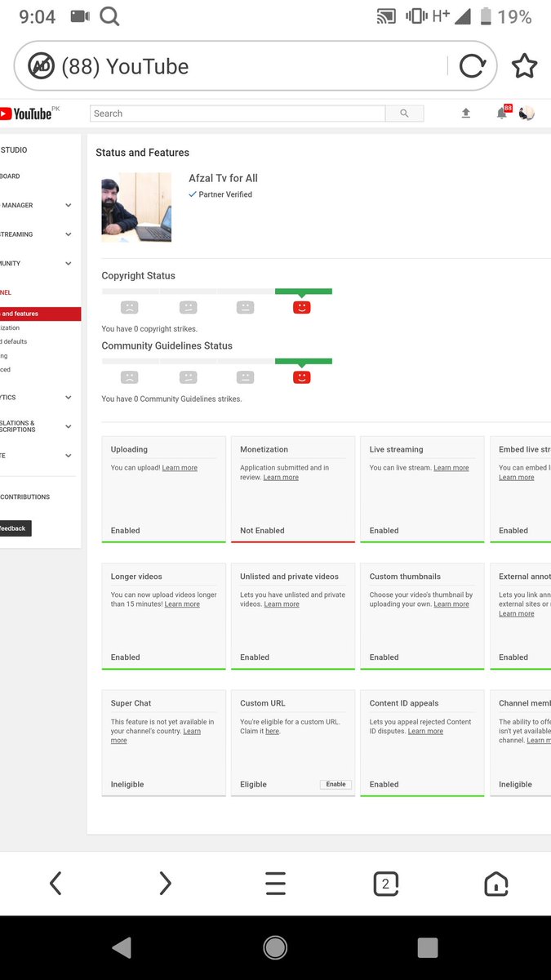This screenshot has width=551, height=980.
Task: Open the Upload defaults sidebar item
Action: click(x=14, y=341)
